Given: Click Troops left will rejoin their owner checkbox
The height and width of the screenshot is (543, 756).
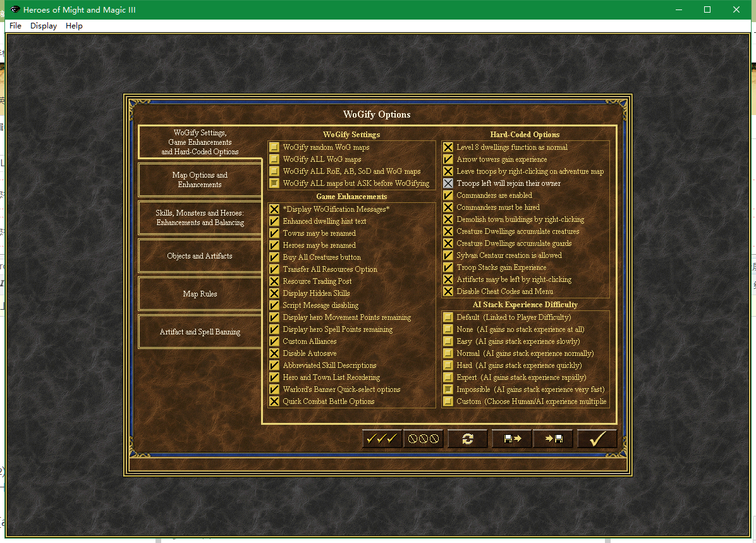Looking at the screenshot, I should coord(448,183).
